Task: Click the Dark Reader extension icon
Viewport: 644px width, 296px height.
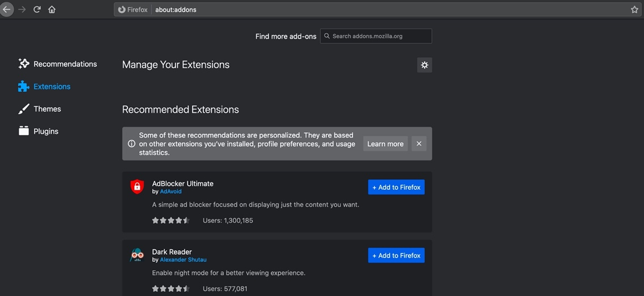Action: [x=137, y=255]
